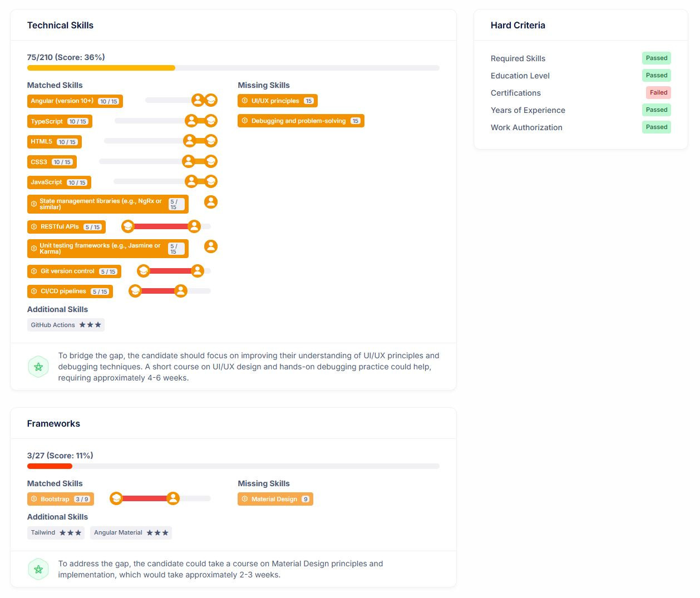
Task: Click the TypeScript matched skill tag
Action: [x=60, y=121]
